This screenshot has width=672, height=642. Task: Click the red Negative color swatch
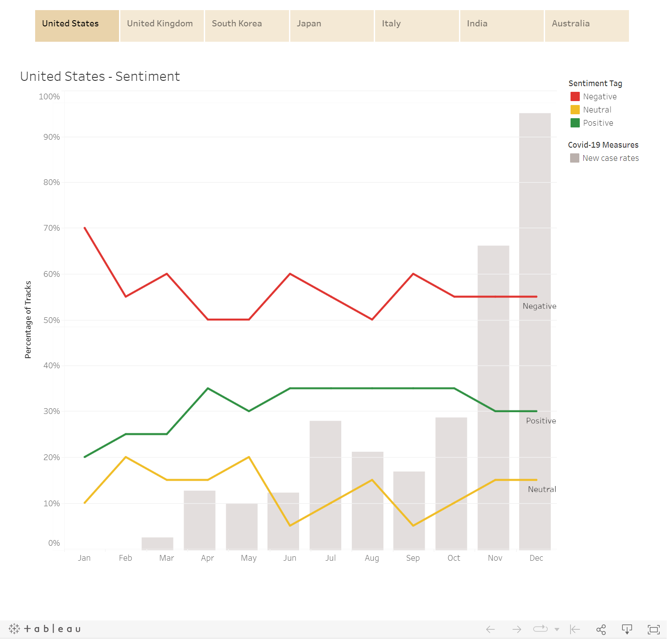coord(574,96)
